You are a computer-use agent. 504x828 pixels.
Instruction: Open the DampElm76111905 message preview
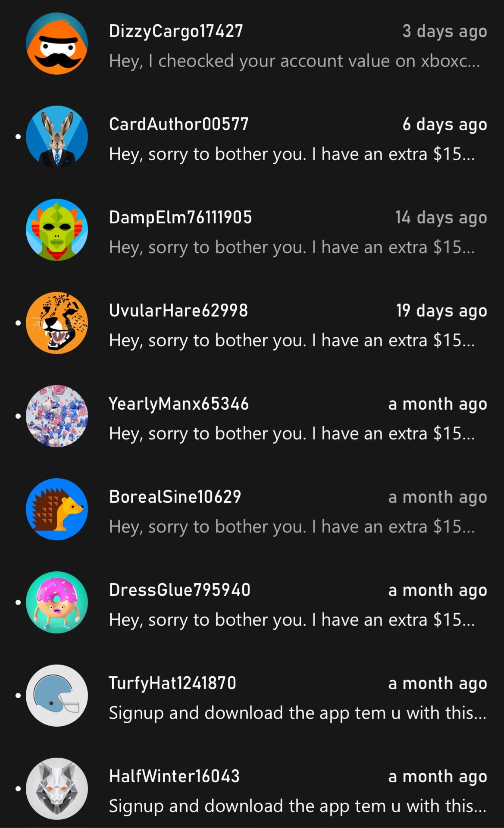[x=292, y=248]
